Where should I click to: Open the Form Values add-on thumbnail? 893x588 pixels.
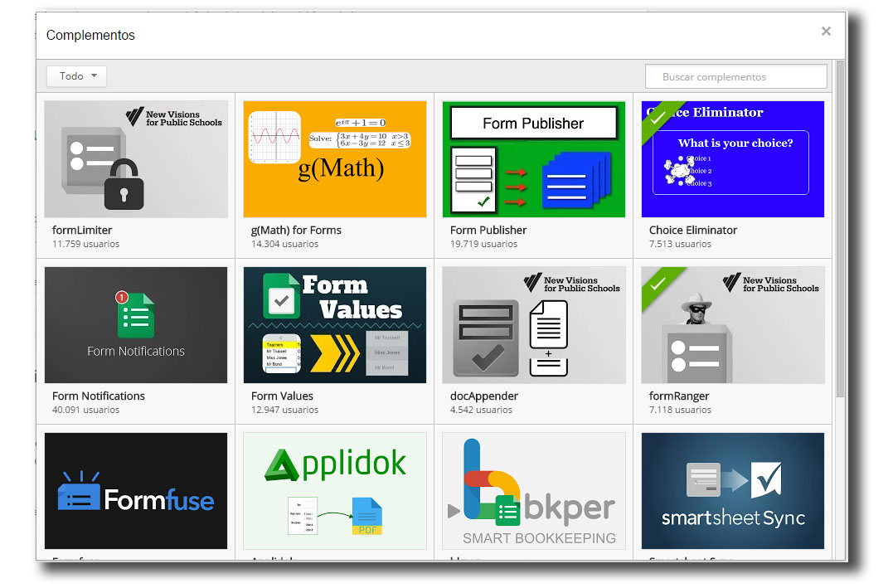(x=335, y=325)
